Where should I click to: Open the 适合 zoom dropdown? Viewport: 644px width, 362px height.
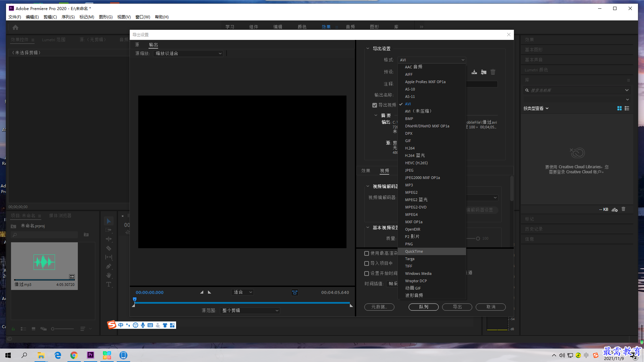[243, 292]
